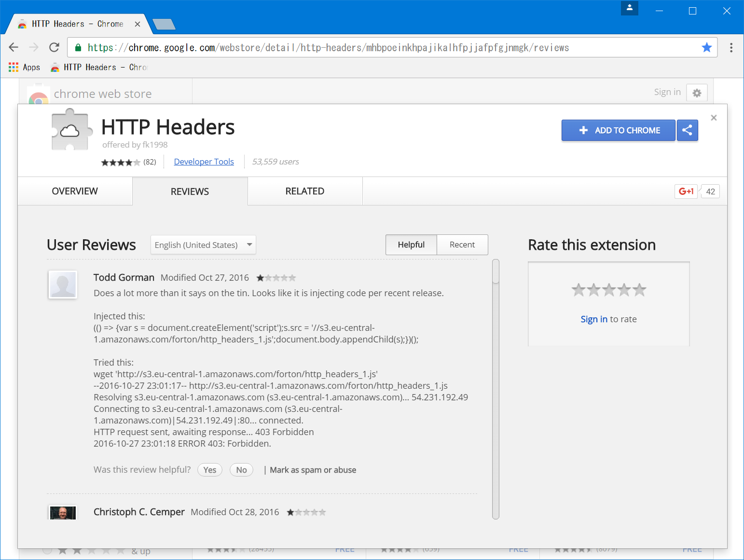The height and width of the screenshot is (560, 744).
Task: Click the ADD TO CHROME button
Action: pyautogui.click(x=619, y=130)
